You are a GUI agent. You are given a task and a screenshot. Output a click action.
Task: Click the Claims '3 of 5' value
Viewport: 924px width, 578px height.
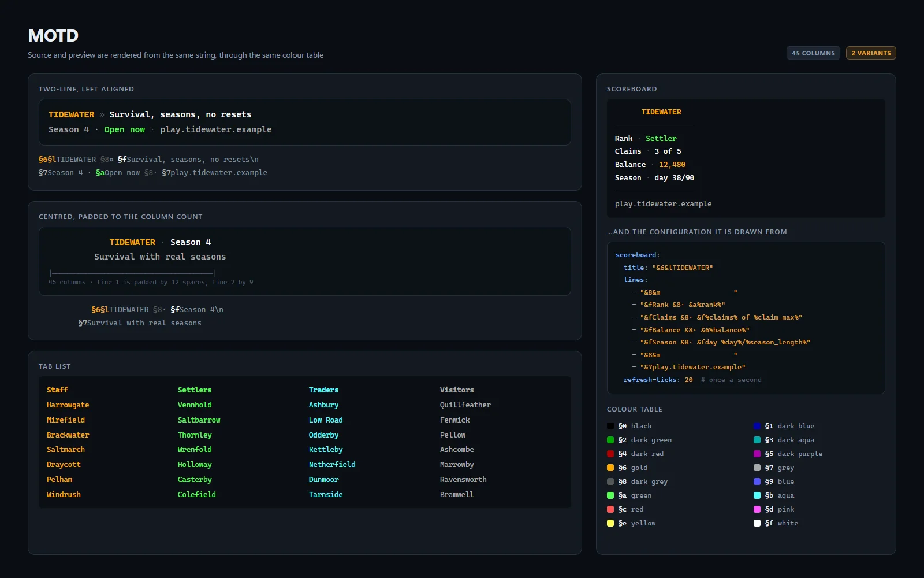668,151
